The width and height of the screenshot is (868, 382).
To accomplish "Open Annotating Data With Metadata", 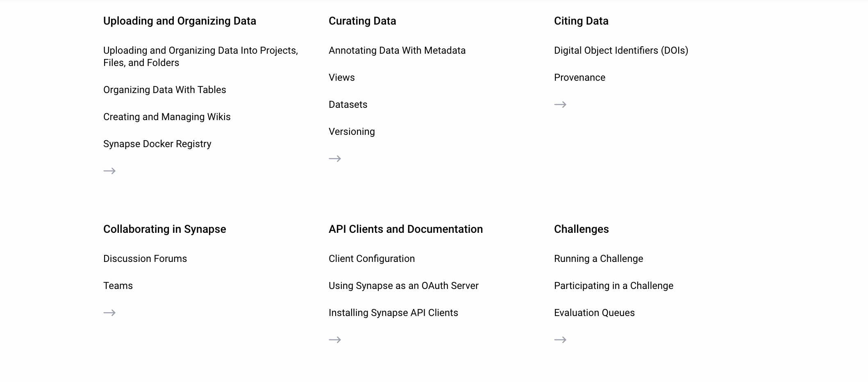I will [x=397, y=50].
